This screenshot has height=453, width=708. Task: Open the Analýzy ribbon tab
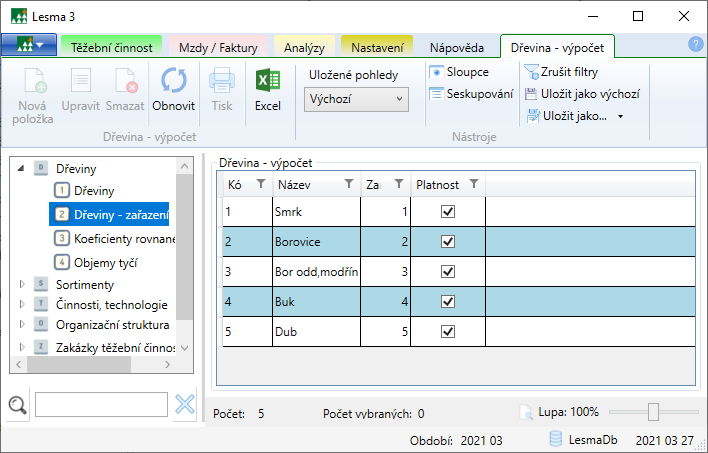click(304, 47)
